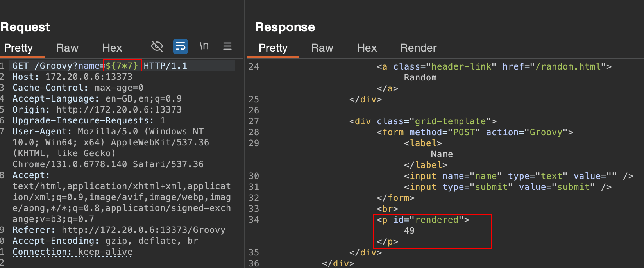Click response line number 34
Image resolution: width=644 pixels, height=268 pixels.
[x=254, y=220]
